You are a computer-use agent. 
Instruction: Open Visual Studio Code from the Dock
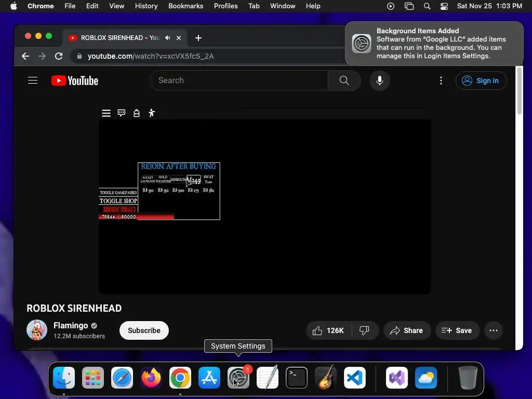click(x=354, y=378)
